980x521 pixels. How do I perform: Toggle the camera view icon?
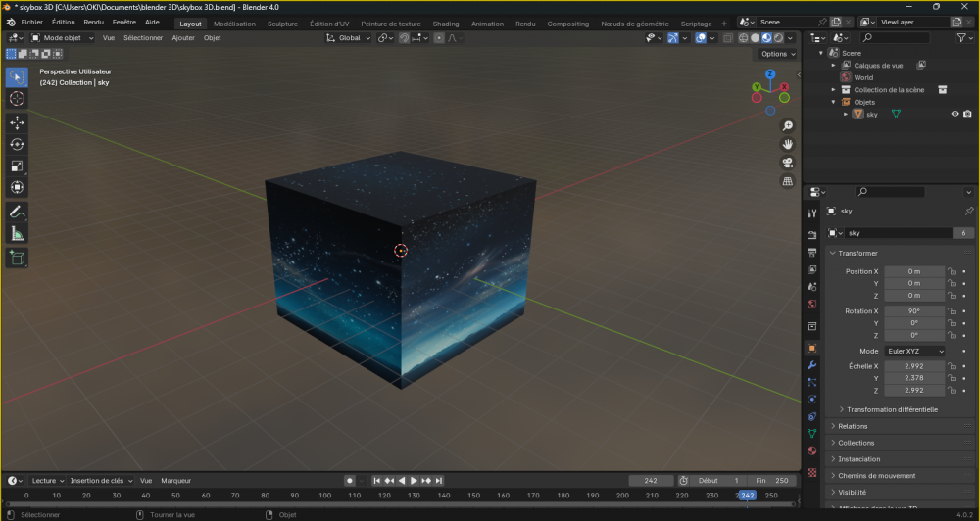point(788,163)
